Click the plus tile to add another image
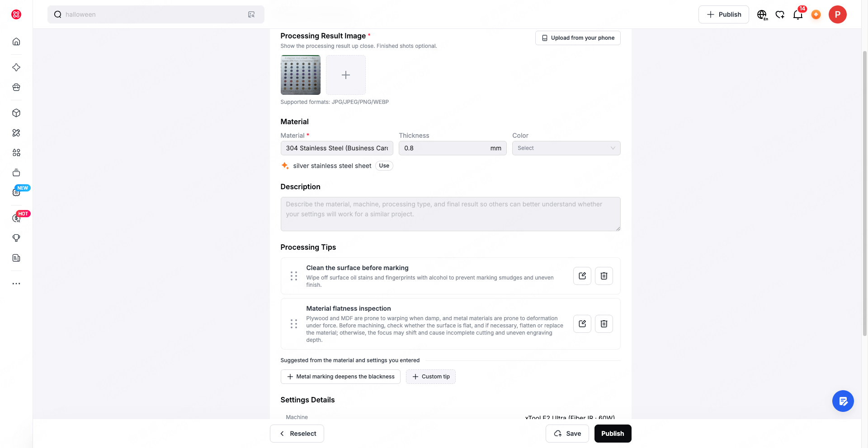This screenshot has width=868, height=448. (x=346, y=75)
